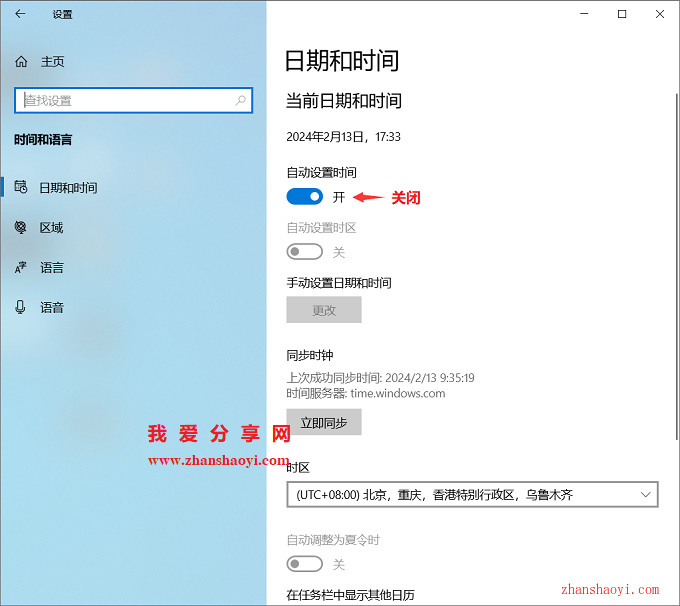Click the 语音 microphone icon
The height and width of the screenshot is (606, 680).
(20, 307)
